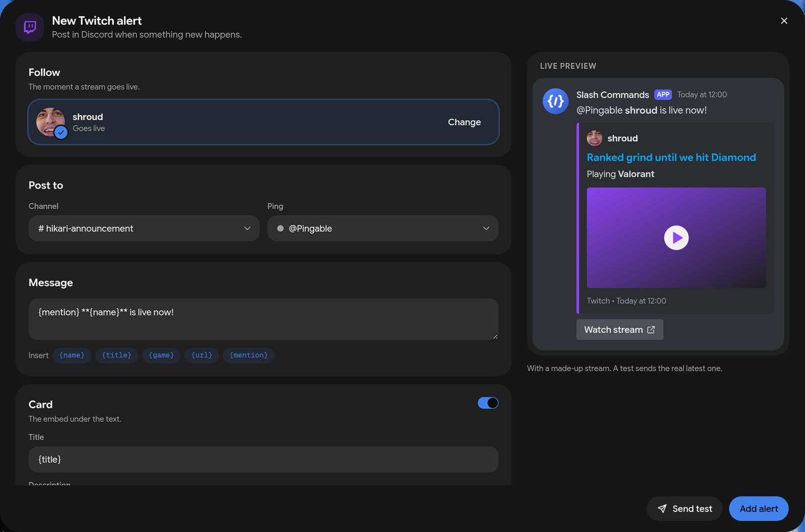Click the Today at 12:00 timestamp beside Slash Commands
This screenshot has height=532, width=805.
702,95
